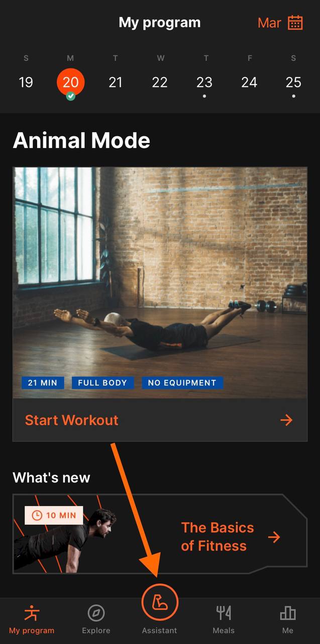Image resolution: width=320 pixels, height=644 pixels.
Task: Open the Meals fork and knife icon
Action: [x=224, y=613]
